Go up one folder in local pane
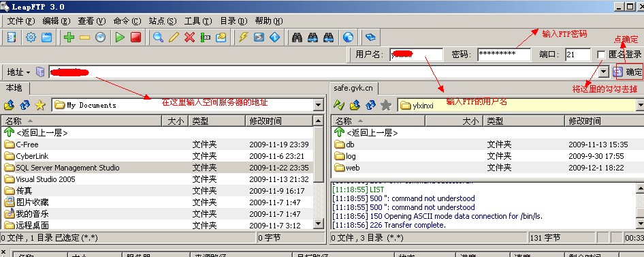644x257 pixels. click(x=9, y=105)
